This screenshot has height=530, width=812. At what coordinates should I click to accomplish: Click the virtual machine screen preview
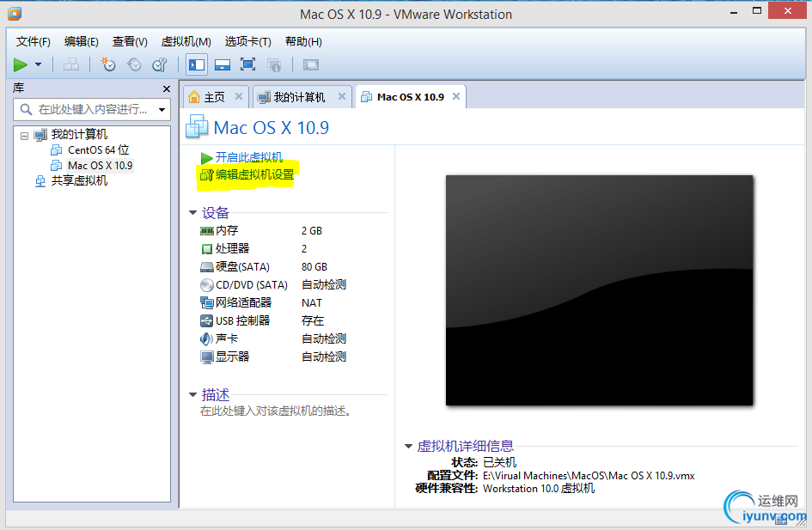pyautogui.click(x=599, y=290)
